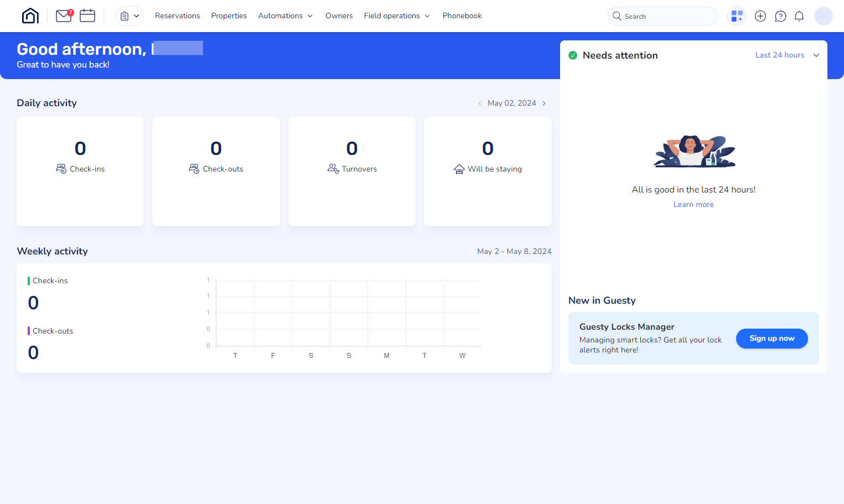Click the Needs attention green check icon
This screenshot has width=844, height=504.
click(x=573, y=55)
